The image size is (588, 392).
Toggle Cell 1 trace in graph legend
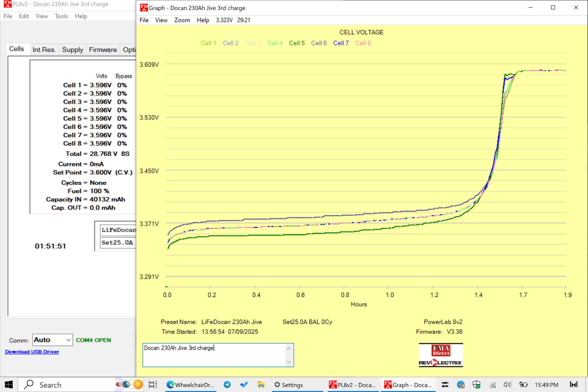coord(208,43)
